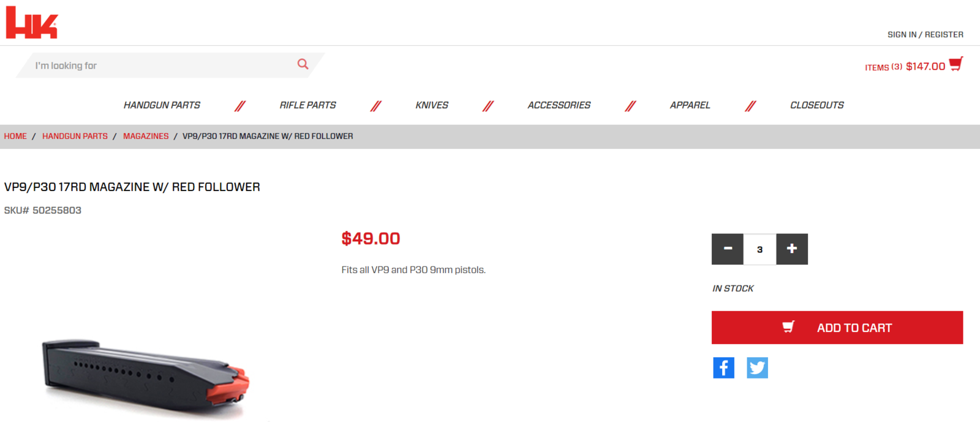This screenshot has width=980, height=422.
Task: Share product on Facebook
Action: (x=723, y=367)
